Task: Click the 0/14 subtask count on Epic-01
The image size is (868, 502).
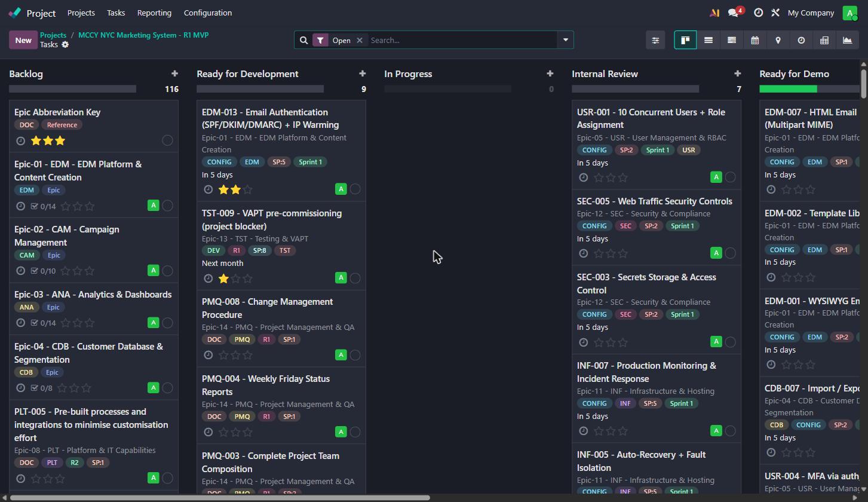Action: pos(44,206)
